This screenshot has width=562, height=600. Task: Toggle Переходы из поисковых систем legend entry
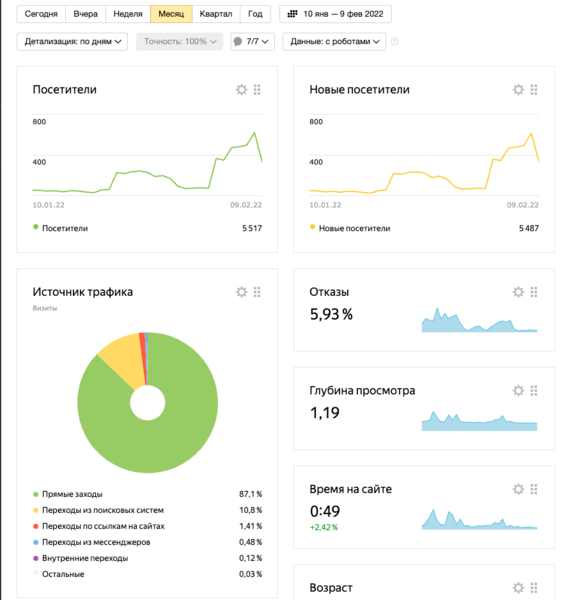pos(98,510)
